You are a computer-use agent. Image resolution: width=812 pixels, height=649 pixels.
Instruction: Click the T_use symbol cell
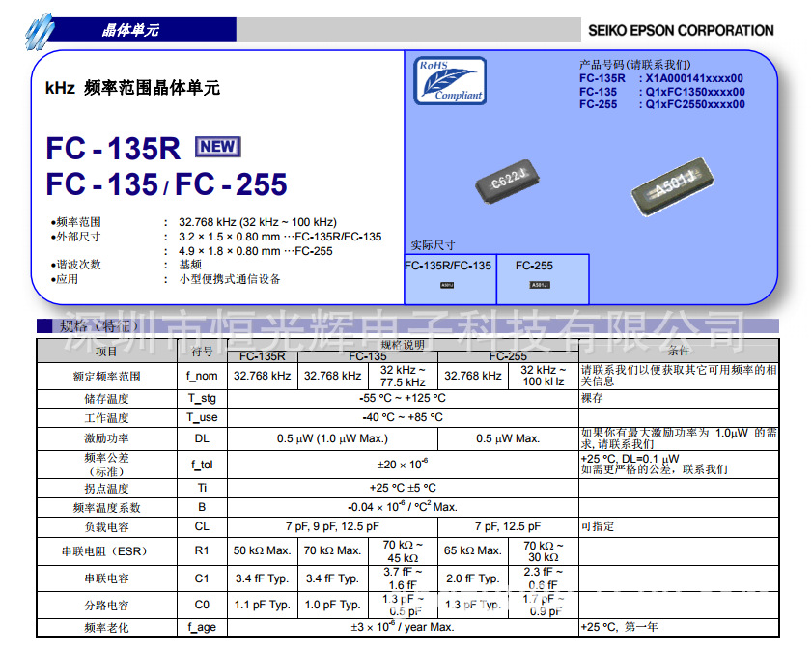202,417
